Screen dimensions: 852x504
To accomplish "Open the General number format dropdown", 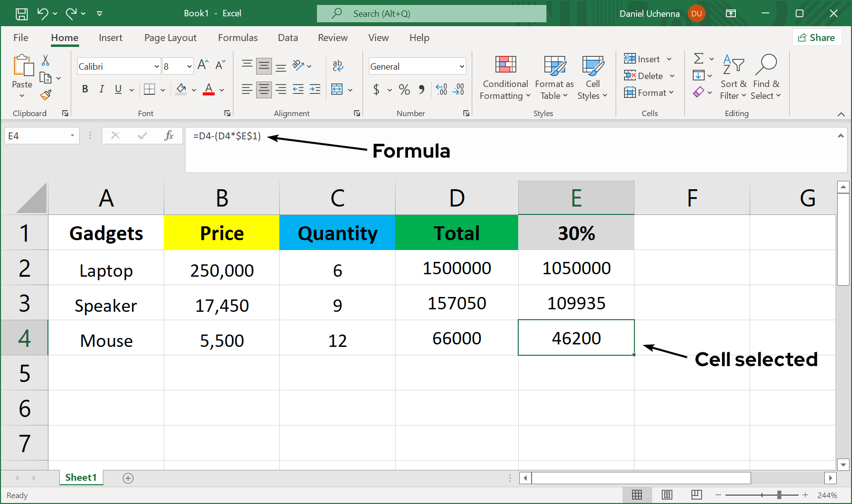I will point(461,66).
